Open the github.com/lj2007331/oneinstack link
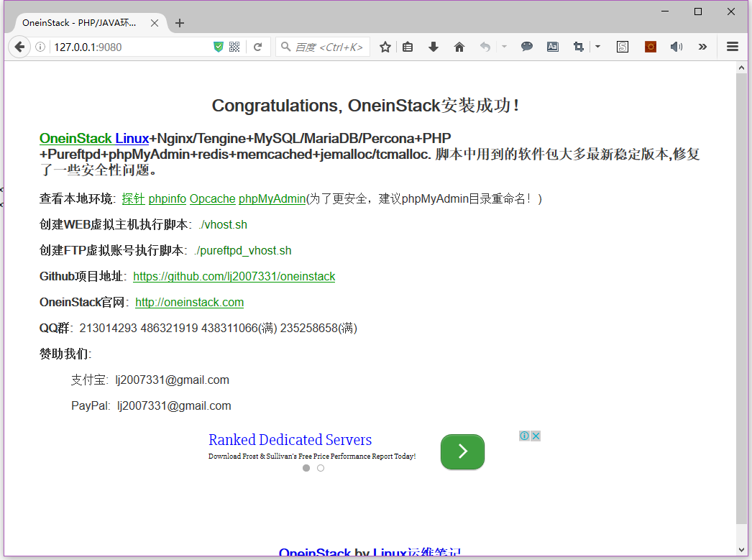The image size is (752, 560). pyautogui.click(x=234, y=276)
